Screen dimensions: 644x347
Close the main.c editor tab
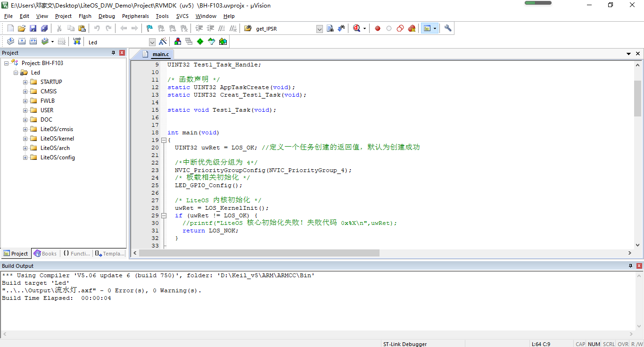pos(638,54)
